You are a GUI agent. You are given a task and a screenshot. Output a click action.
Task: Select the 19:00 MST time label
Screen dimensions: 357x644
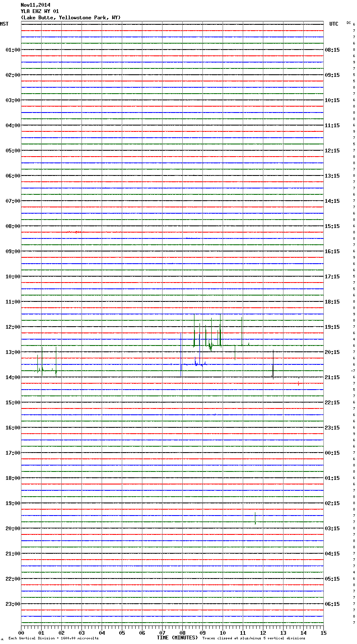(x=13, y=503)
